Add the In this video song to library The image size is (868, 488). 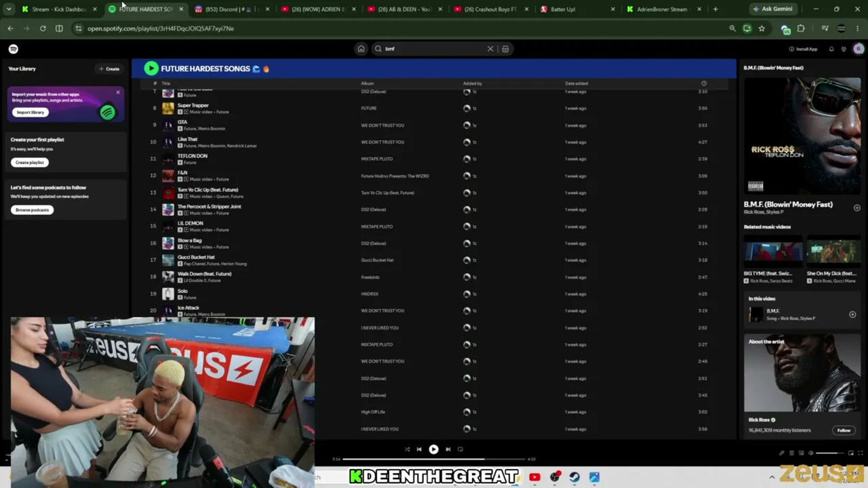852,314
